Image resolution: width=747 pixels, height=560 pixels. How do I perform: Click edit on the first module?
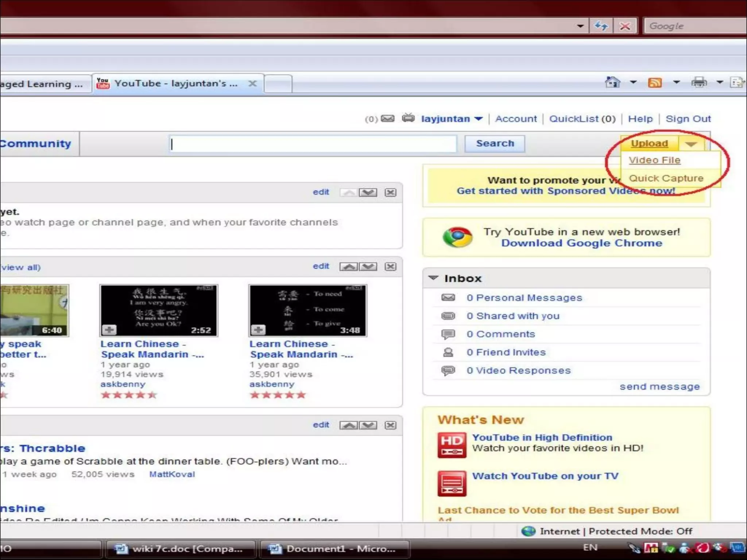coord(321,192)
